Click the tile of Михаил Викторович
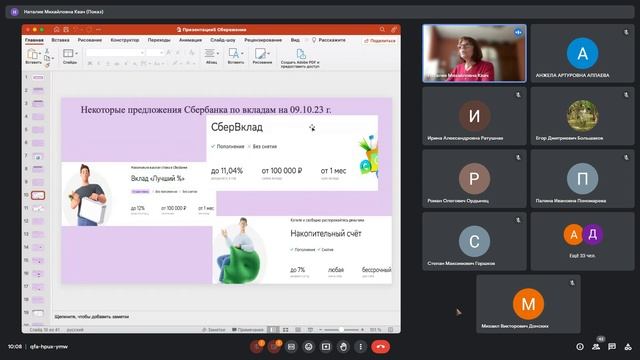Image resolution: width=640 pixels, height=360 pixels. pyautogui.click(x=528, y=304)
